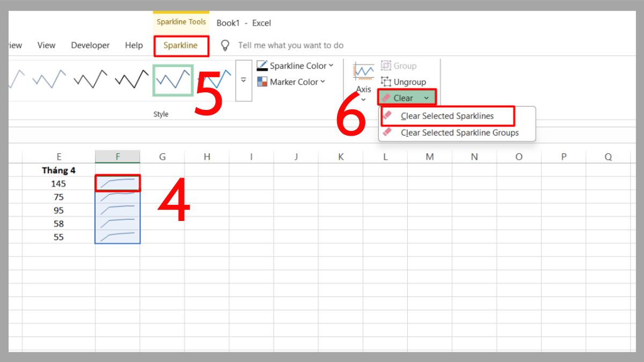Select the black zigzag sparkline style

pyautogui.click(x=91, y=79)
